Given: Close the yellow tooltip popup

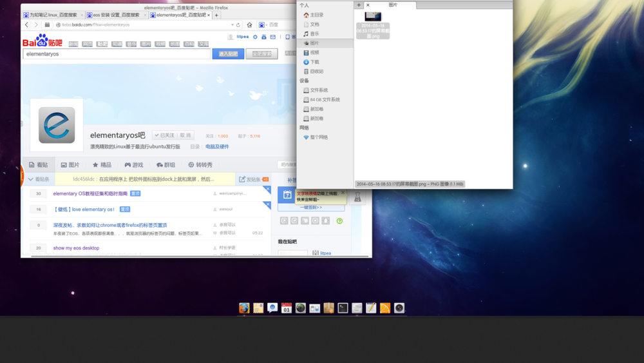Looking at the screenshot, I should (x=343, y=192).
